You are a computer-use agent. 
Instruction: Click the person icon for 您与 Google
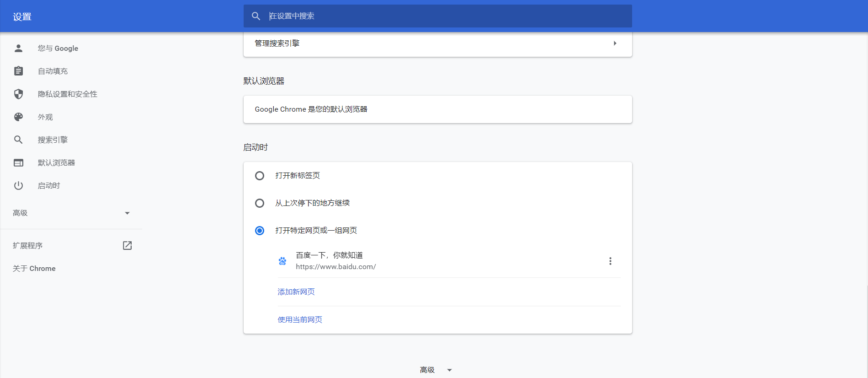tap(18, 48)
